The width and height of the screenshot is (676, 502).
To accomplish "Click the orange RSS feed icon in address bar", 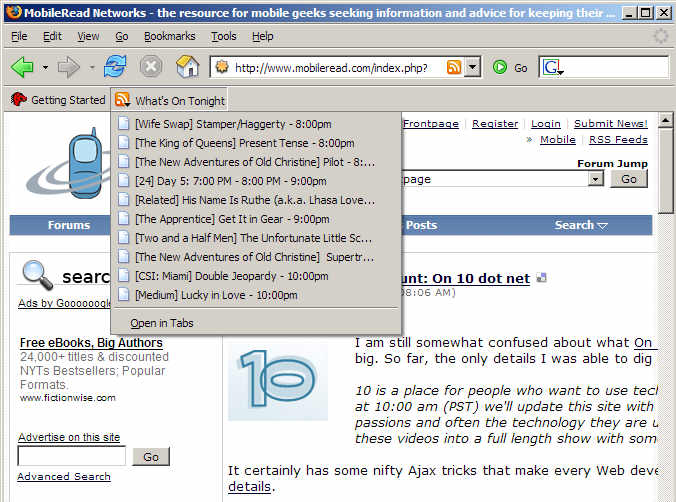I will 454,67.
